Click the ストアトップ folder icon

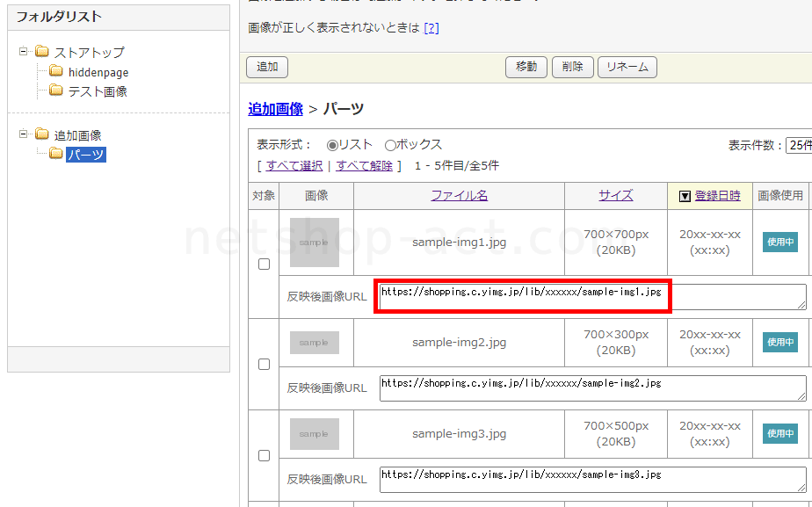point(41,52)
